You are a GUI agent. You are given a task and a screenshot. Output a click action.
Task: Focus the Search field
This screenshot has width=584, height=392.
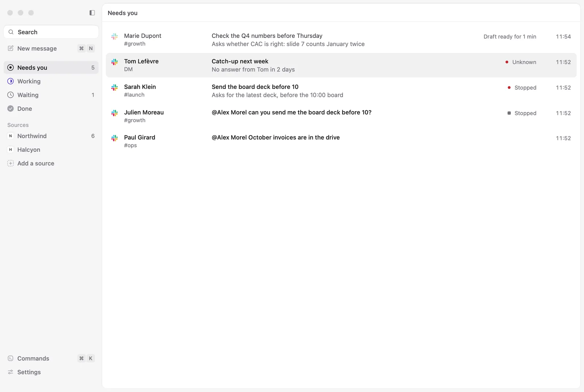[51, 32]
